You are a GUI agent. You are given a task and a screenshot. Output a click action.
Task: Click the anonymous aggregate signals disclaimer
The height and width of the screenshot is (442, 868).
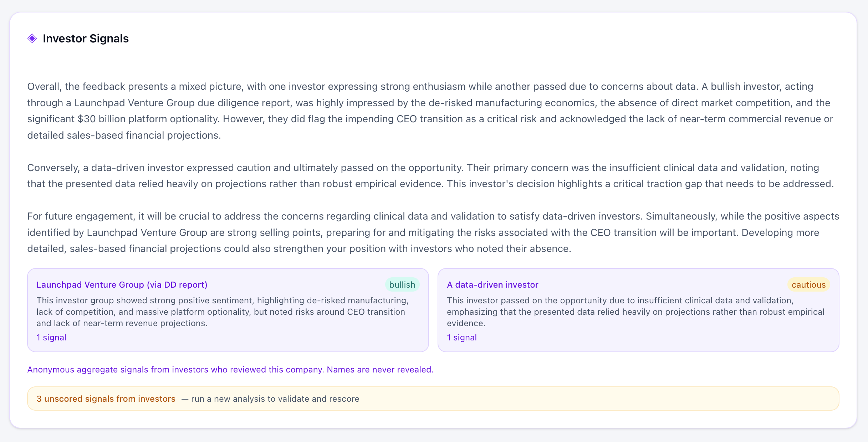click(230, 370)
